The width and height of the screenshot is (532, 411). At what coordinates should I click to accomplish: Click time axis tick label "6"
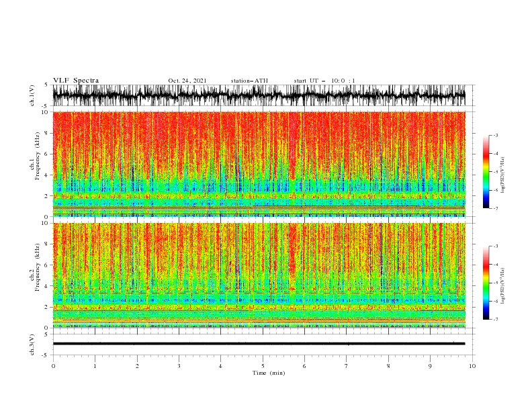point(304,366)
